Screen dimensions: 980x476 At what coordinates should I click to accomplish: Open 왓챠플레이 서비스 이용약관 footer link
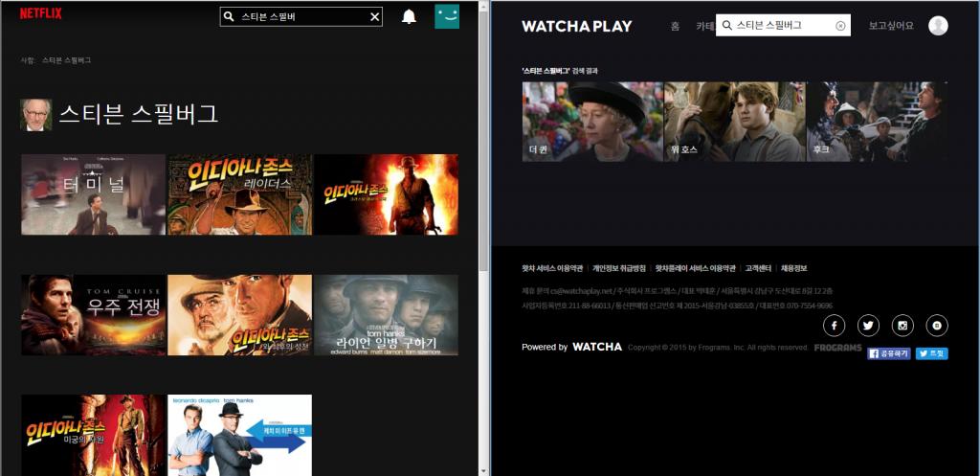tap(696, 268)
